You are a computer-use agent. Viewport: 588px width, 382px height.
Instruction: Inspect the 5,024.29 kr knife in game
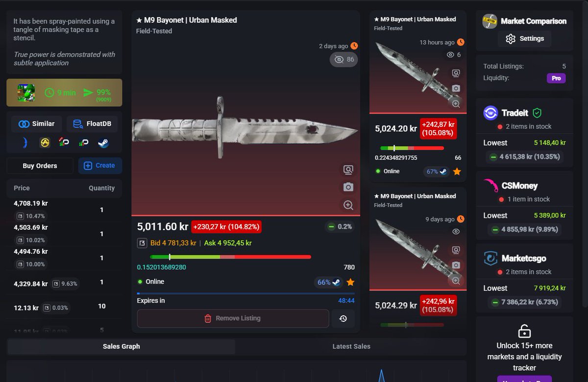pos(456,250)
